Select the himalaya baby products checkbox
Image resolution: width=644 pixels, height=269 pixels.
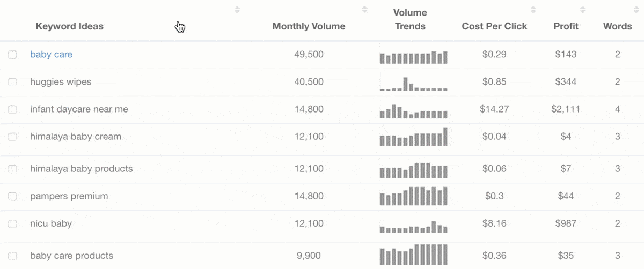tap(12, 169)
